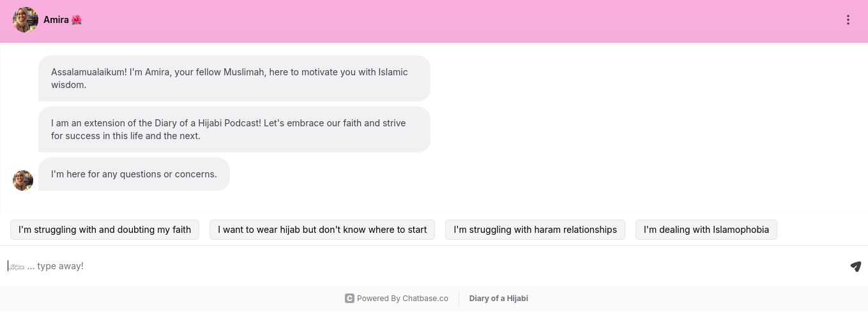
Task: Click the "questions or concerns" message bubble
Action: [134, 174]
